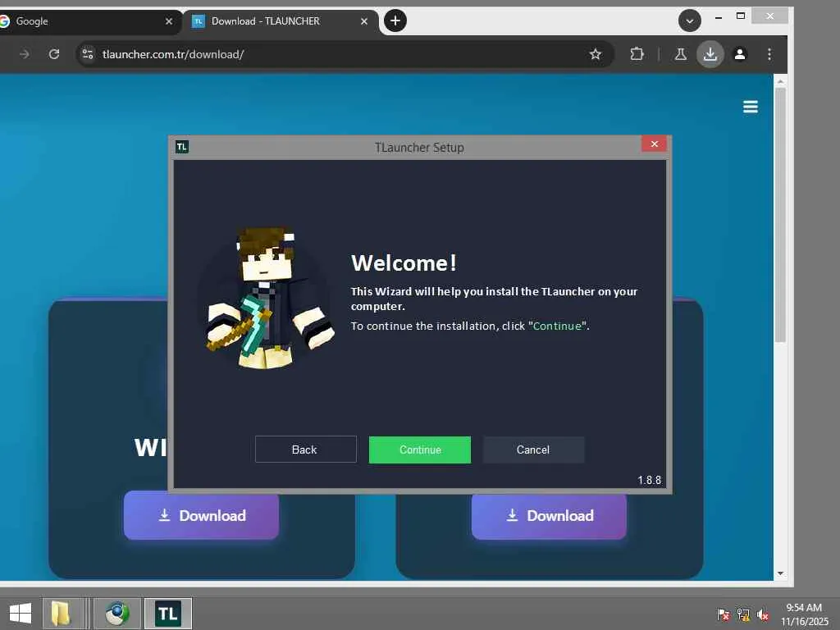The width and height of the screenshot is (840, 630).
Task: Cancel the TLauncher installation
Action: [x=533, y=450]
